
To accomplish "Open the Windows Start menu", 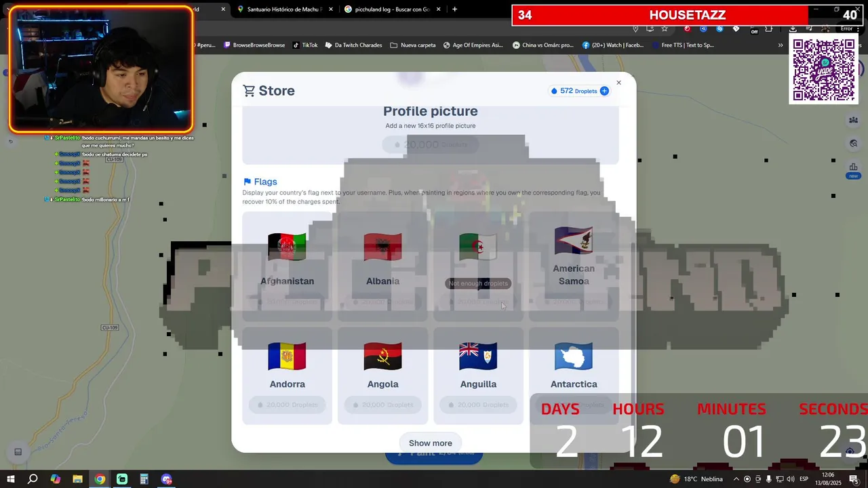I will [10, 479].
